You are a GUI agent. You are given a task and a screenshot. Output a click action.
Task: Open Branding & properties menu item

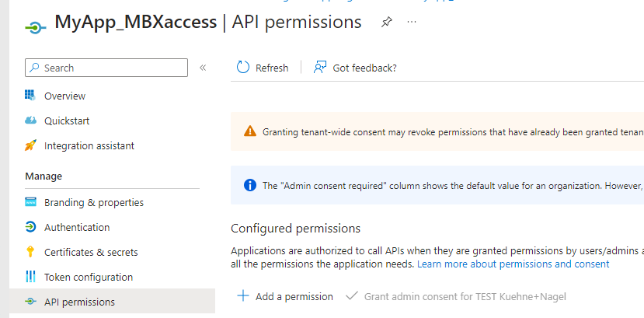(x=93, y=202)
